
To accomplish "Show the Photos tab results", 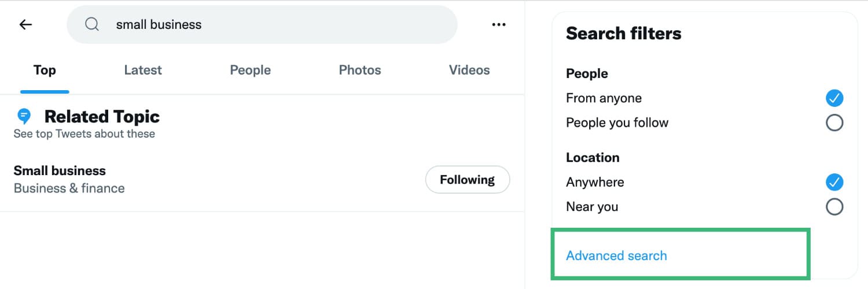I will (360, 71).
